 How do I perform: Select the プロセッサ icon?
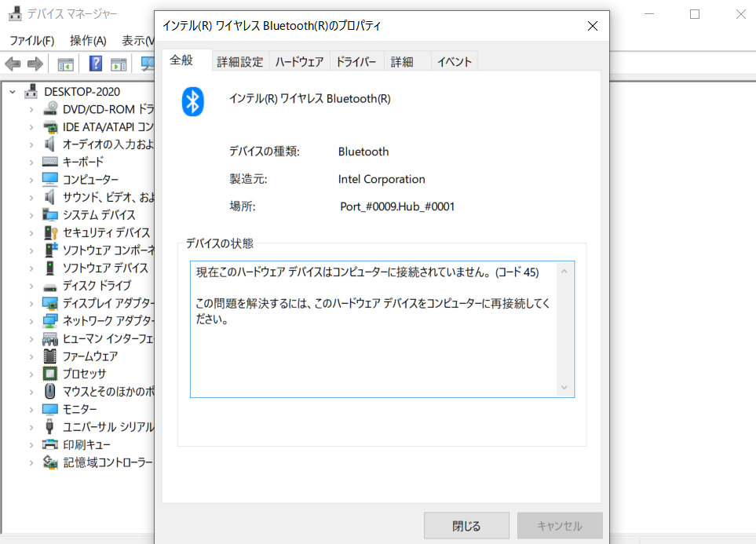point(50,374)
